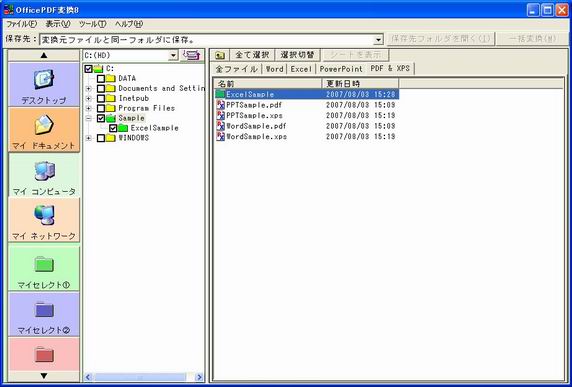
Task: Open the 表示(V) menu
Action: (58, 24)
